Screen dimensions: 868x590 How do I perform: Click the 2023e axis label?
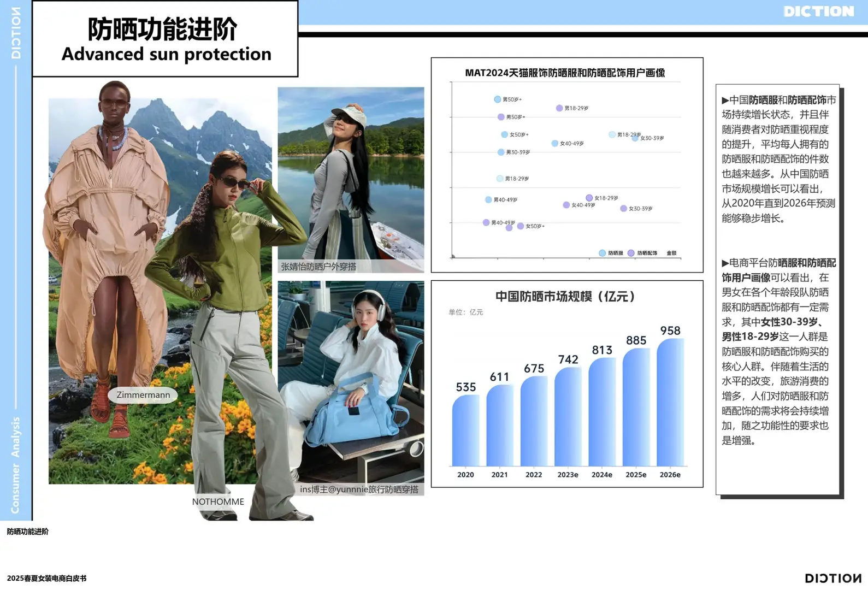568,475
